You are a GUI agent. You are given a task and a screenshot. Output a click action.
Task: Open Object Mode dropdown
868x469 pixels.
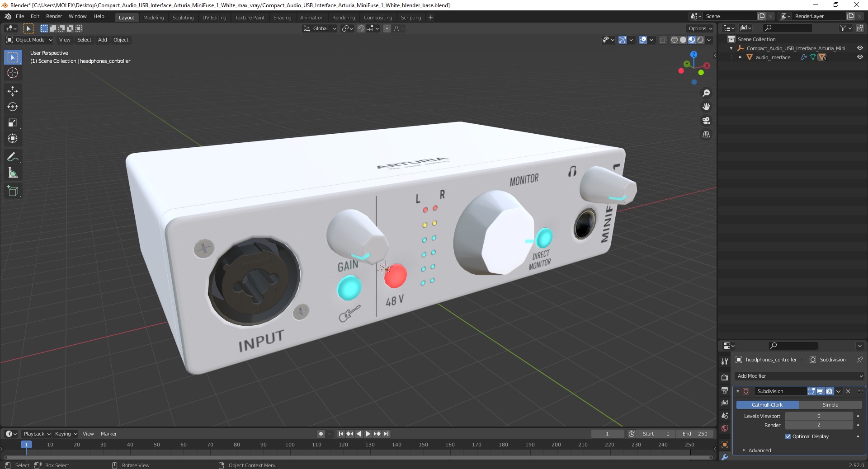29,40
